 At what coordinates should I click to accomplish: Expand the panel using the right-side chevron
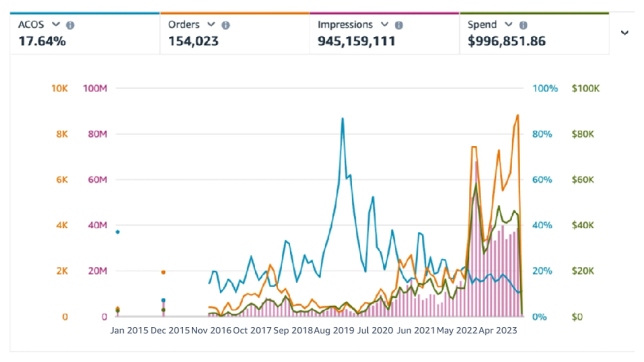pyautogui.click(x=625, y=32)
